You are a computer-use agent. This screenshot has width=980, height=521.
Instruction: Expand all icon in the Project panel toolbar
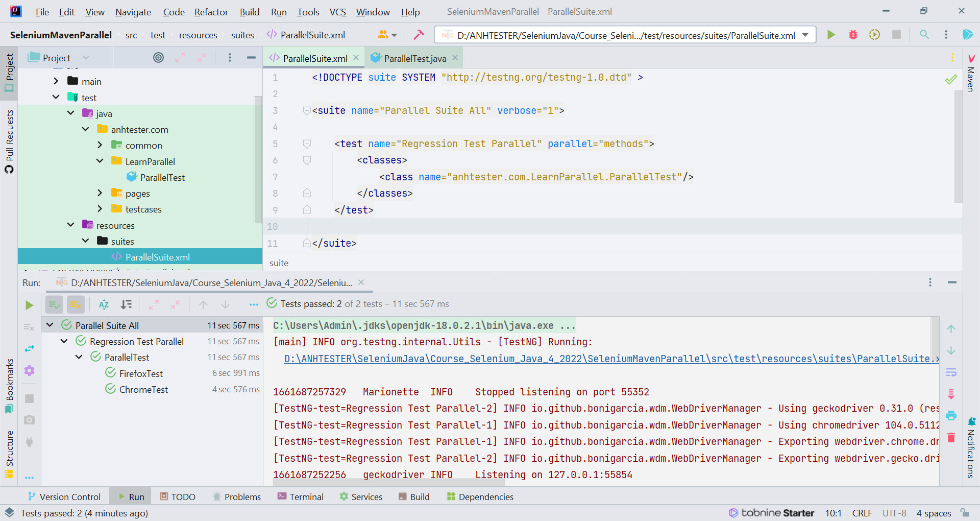[x=180, y=58]
